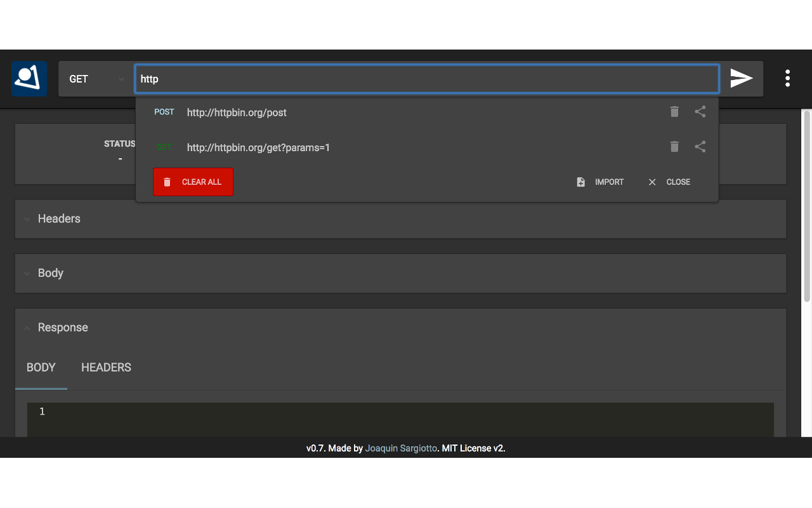This screenshot has height=508, width=812.
Task: Collapse the Response section
Action: click(63, 328)
